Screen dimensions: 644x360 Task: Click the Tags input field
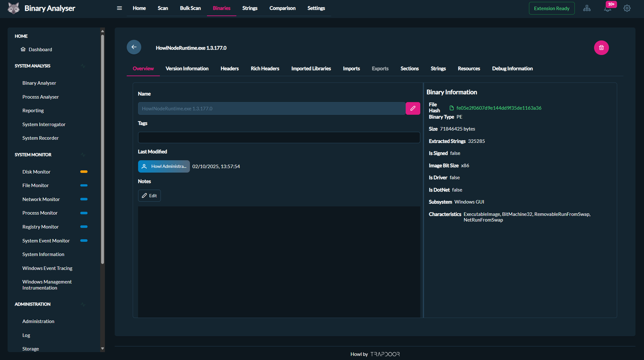click(x=279, y=137)
